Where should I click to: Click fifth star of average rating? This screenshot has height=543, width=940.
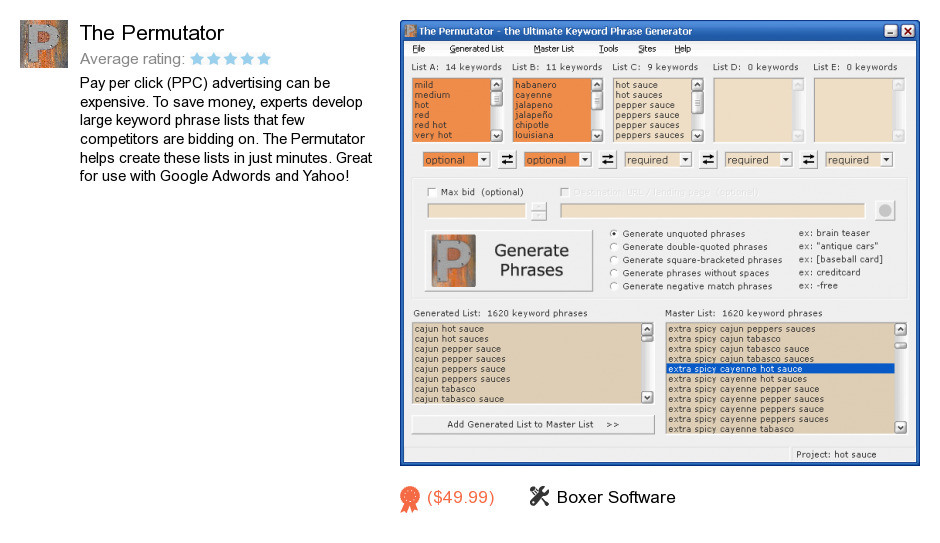[x=264, y=59]
